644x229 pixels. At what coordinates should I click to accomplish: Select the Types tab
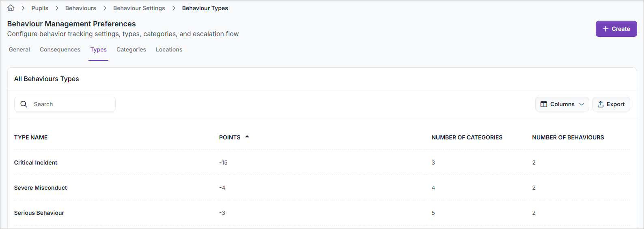tap(99, 49)
